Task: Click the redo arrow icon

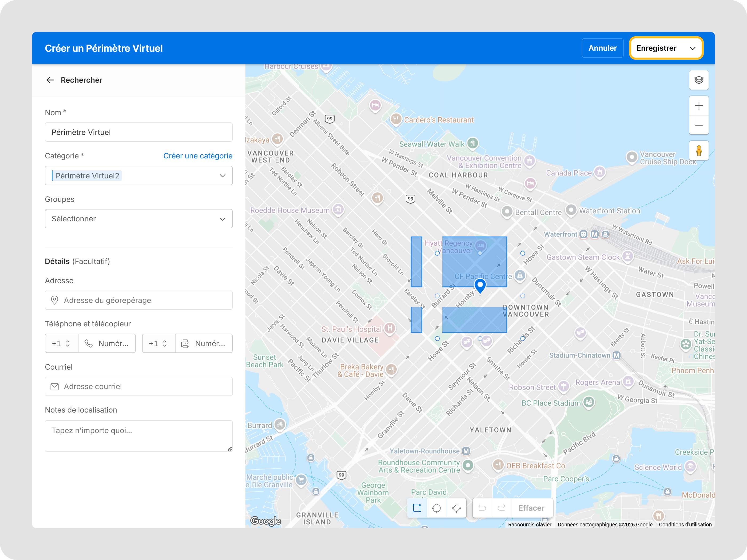Action: tap(502, 508)
